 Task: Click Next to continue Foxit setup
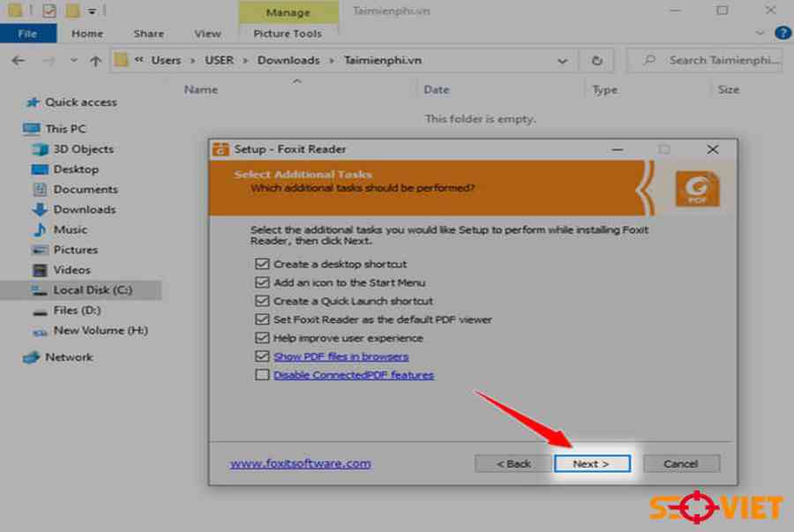tap(592, 464)
